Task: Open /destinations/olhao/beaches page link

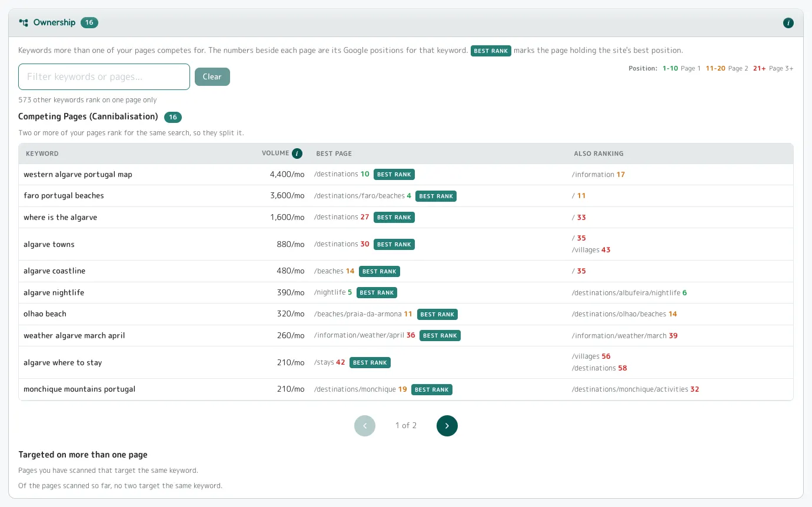Action: [619, 314]
